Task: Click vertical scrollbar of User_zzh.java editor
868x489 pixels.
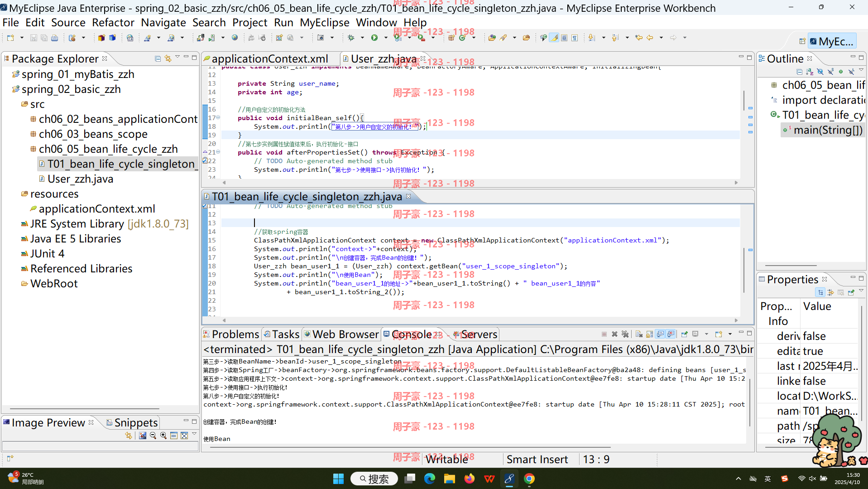Action: [743, 101]
